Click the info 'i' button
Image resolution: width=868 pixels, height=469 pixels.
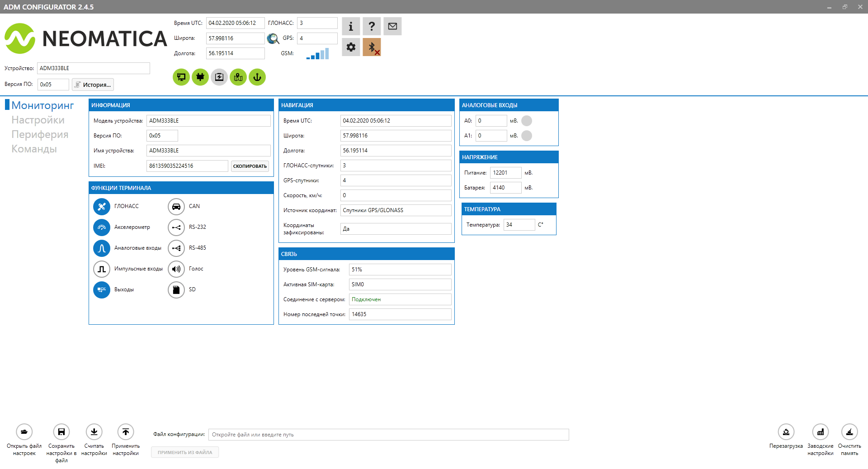click(351, 26)
